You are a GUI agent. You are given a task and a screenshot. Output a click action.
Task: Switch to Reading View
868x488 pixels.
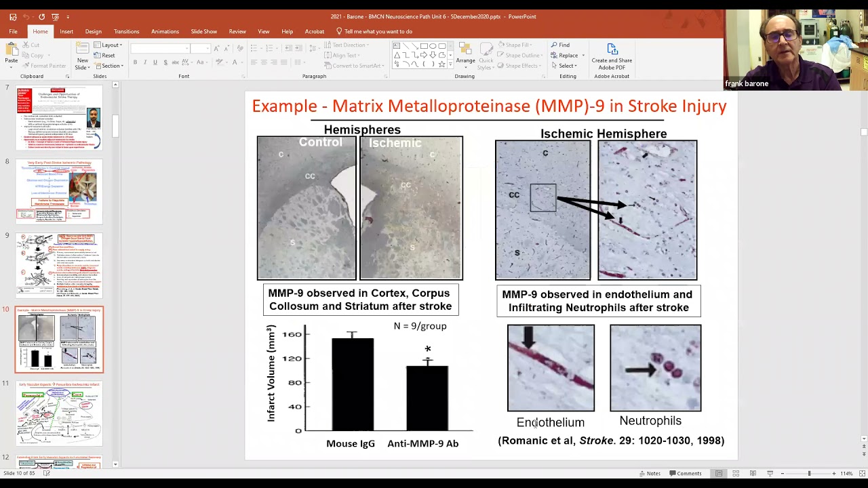753,473
